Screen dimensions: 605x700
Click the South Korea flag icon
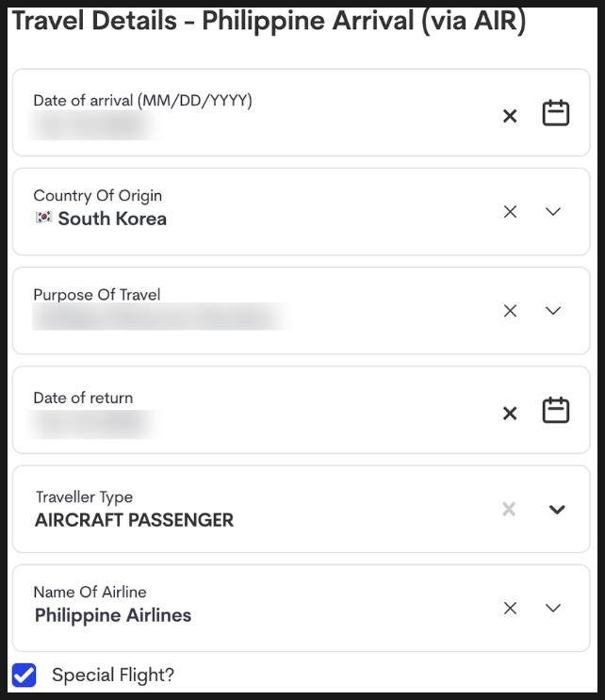coord(43,217)
